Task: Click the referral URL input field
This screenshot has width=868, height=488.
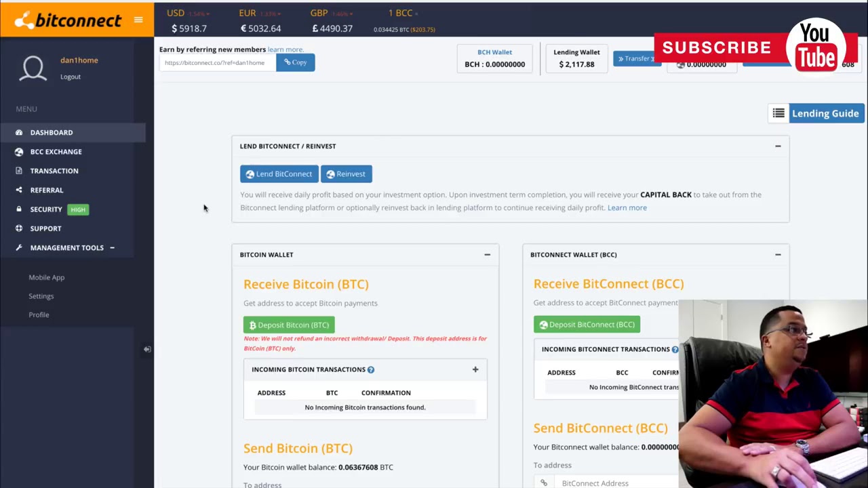Action: [218, 62]
